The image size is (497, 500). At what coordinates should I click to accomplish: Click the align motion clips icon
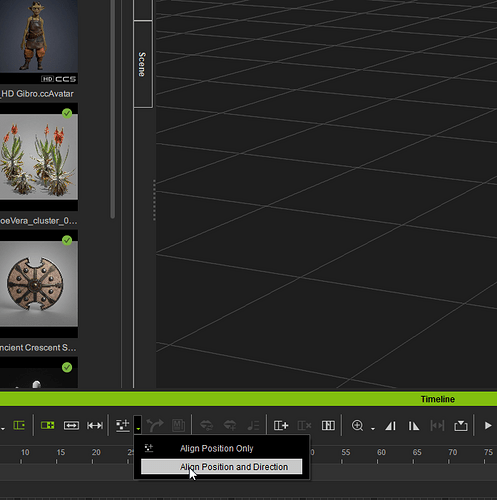122,426
